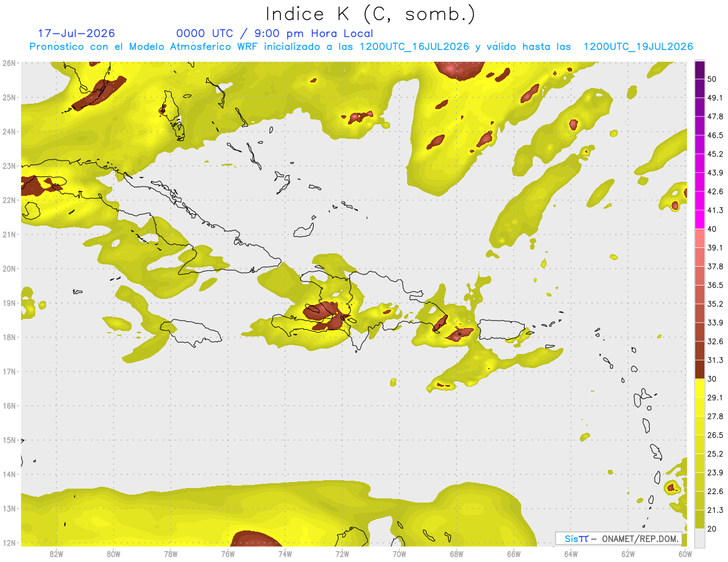Screen dimensions: 728x562
Task: Click the "49.1" color bar label
Action: click(715, 98)
